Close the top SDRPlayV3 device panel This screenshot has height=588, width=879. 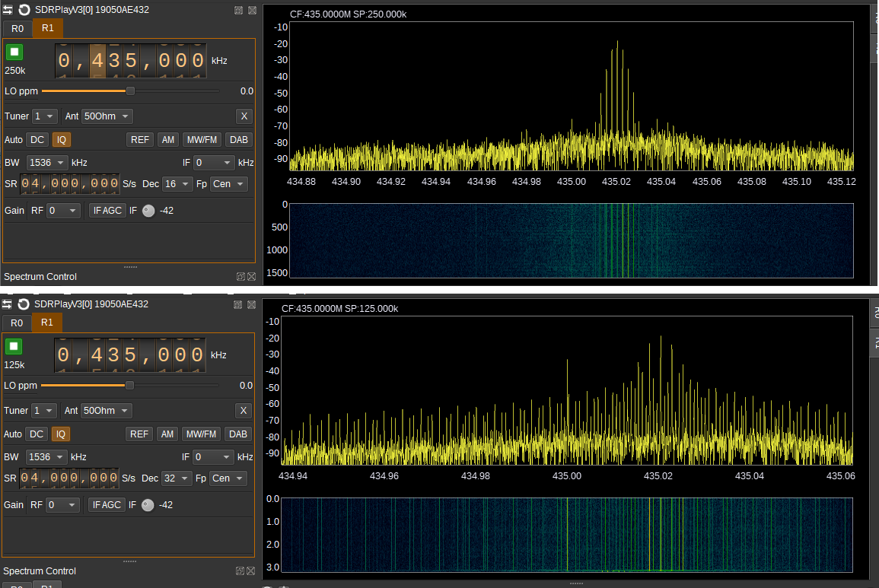[x=252, y=10]
